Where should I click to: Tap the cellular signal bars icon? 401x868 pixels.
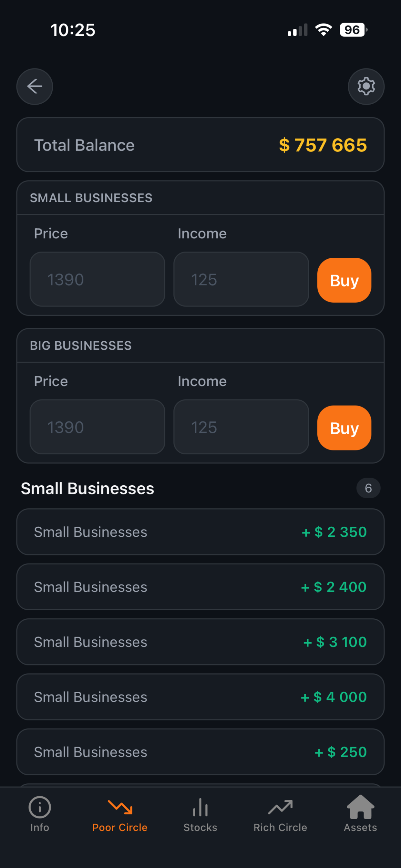(x=298, y=30)
